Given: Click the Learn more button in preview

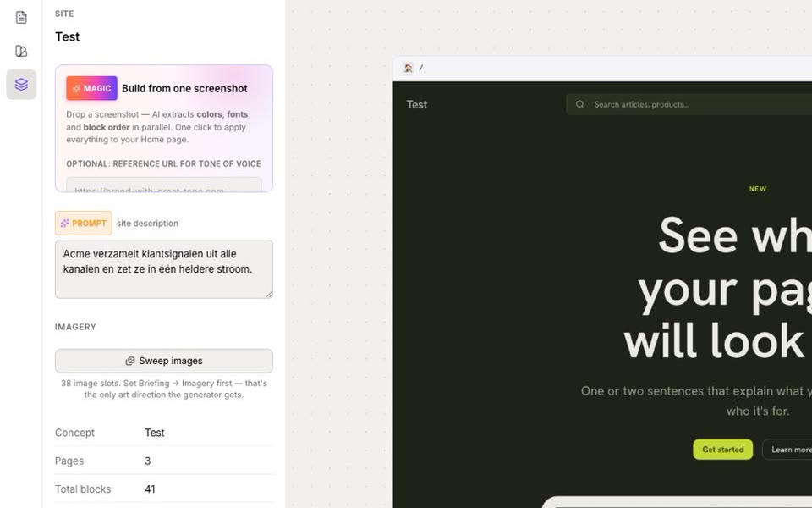Looking at the screenshot, I should (789, 450).
